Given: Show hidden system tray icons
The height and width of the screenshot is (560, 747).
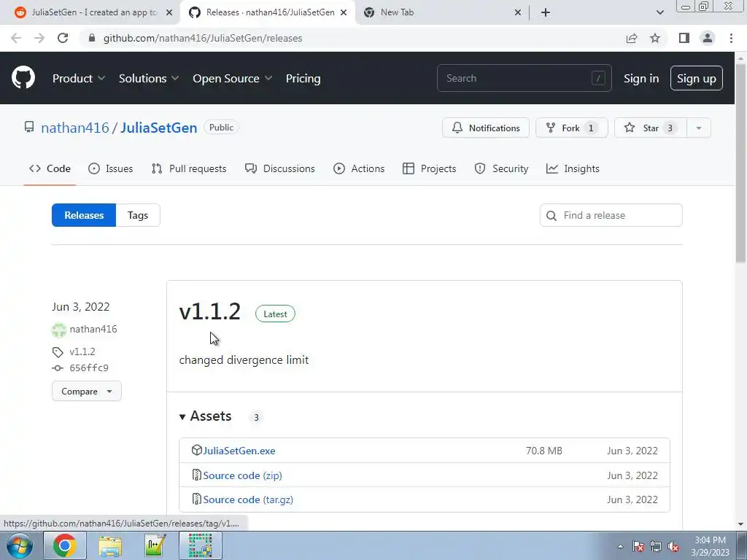Looking at the screenshot, I should click(x=620, y=546).
